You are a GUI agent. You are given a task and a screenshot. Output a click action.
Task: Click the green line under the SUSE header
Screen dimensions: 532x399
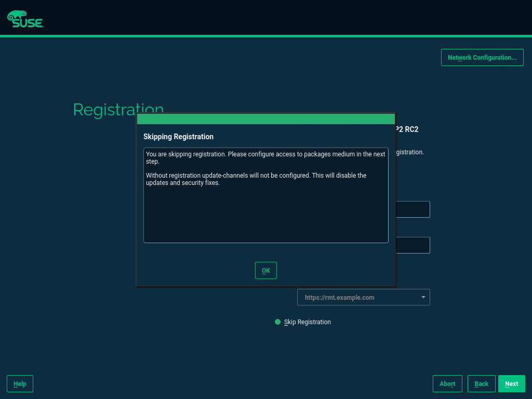(266, 36)
